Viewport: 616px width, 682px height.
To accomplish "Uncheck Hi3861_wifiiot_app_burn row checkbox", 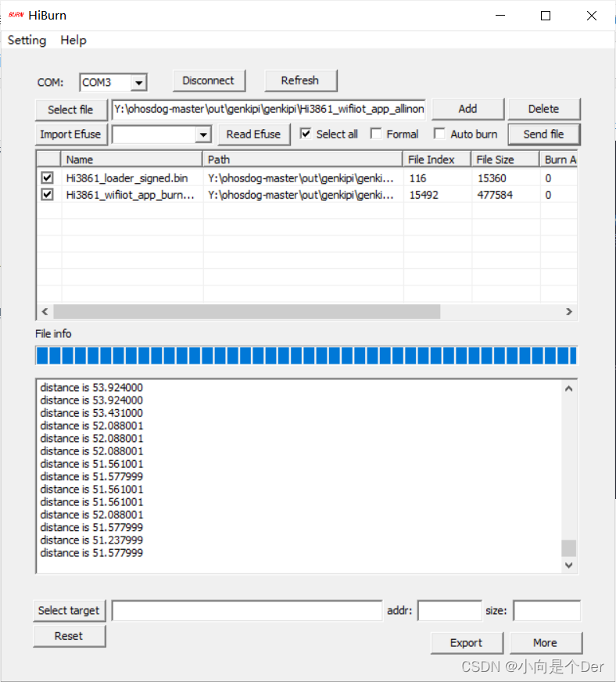I will pyautogui.click(x=48, y=195).
